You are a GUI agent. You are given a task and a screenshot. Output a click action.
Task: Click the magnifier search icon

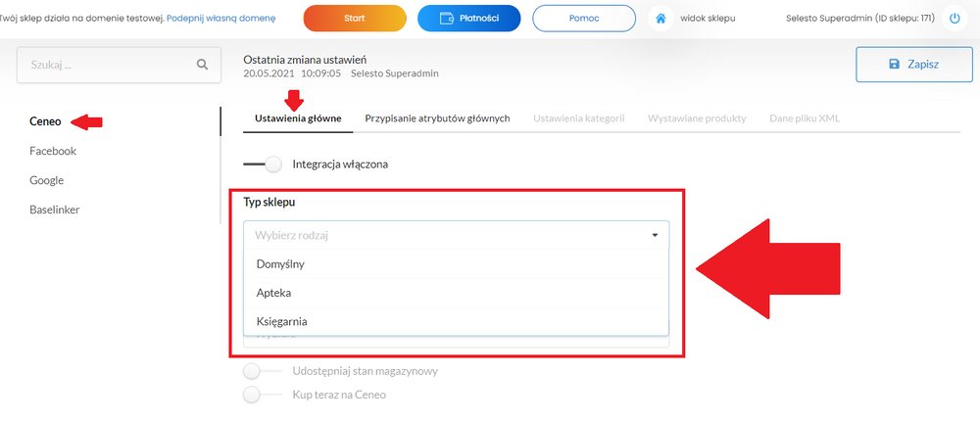[x=202, y=65]
